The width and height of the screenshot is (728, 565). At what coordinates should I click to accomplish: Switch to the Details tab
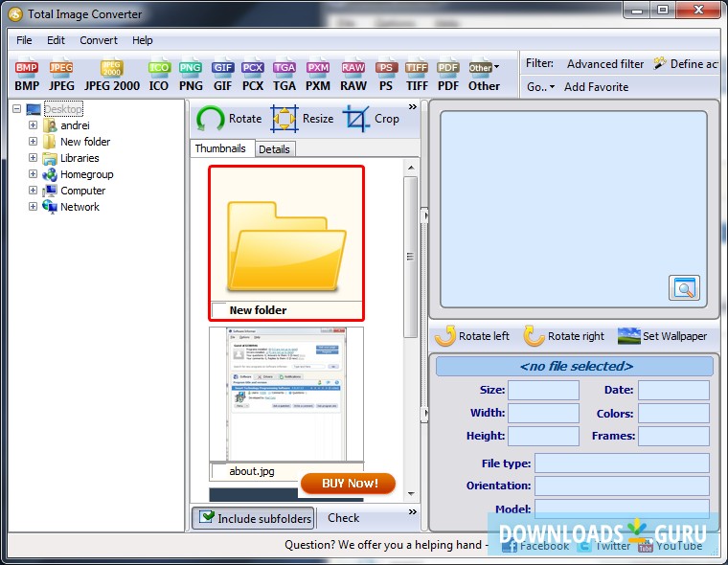274,149
